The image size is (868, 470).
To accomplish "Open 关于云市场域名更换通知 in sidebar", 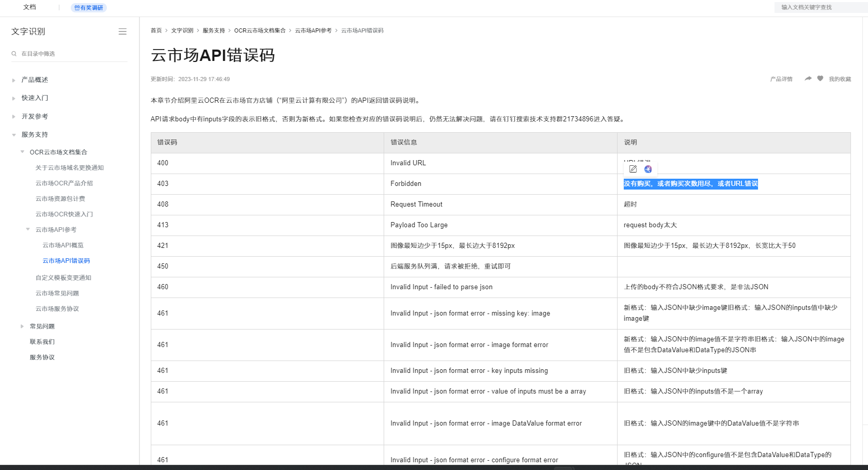I will pyautogui.click(x=69, y=168).
